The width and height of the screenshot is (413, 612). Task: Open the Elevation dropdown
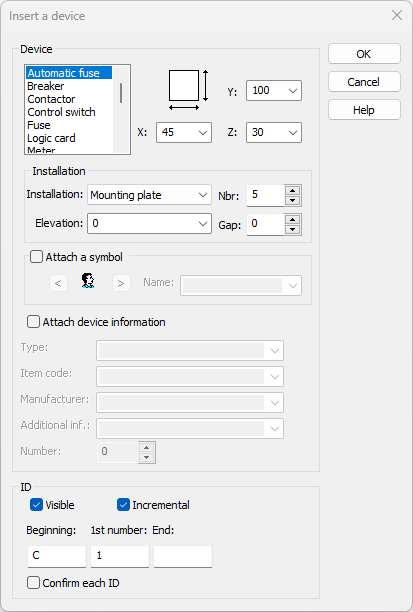click(x=150, y=224)
